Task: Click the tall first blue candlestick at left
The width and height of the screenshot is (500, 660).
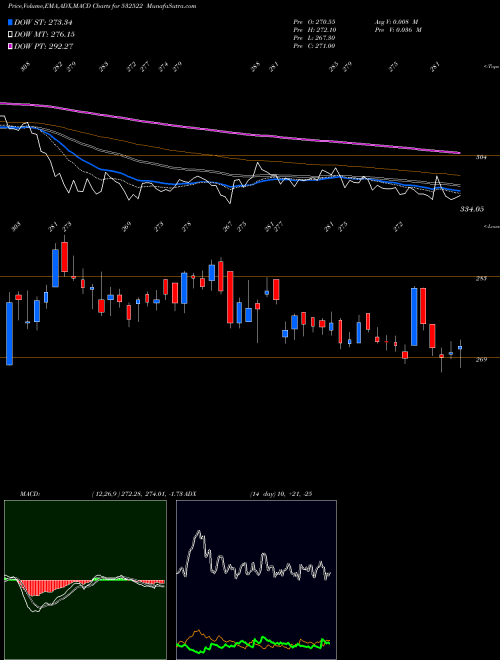Action: tap(9, 333)
